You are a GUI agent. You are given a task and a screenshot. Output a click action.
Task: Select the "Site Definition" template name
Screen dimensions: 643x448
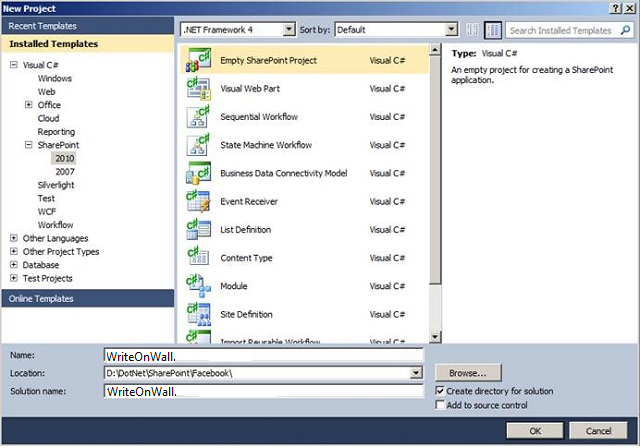(246, 314)
